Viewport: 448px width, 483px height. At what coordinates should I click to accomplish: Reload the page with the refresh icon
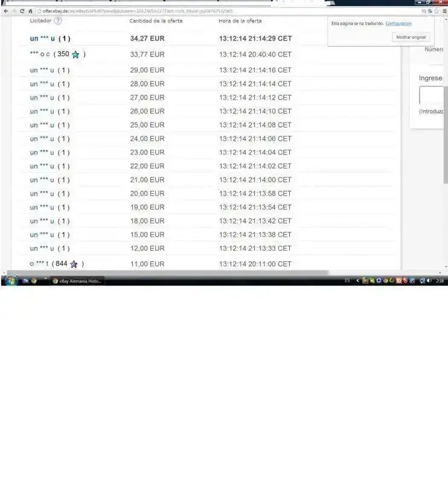click(x=22, y=11)
